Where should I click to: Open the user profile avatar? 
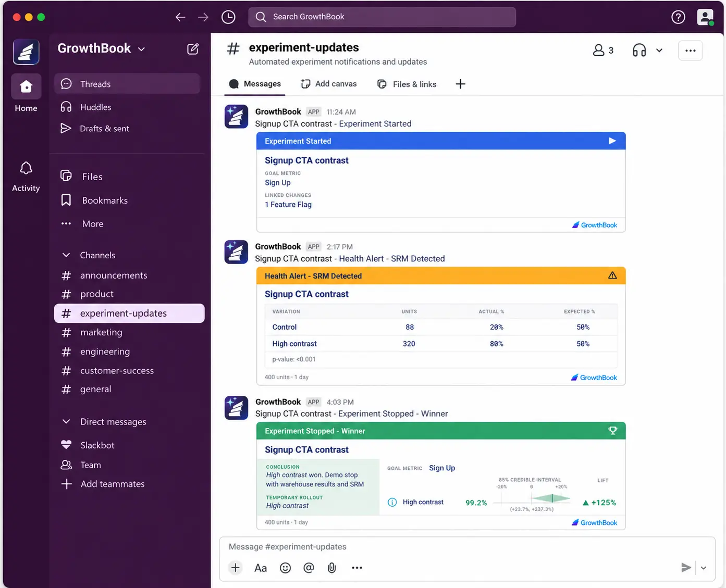point(705,17)
